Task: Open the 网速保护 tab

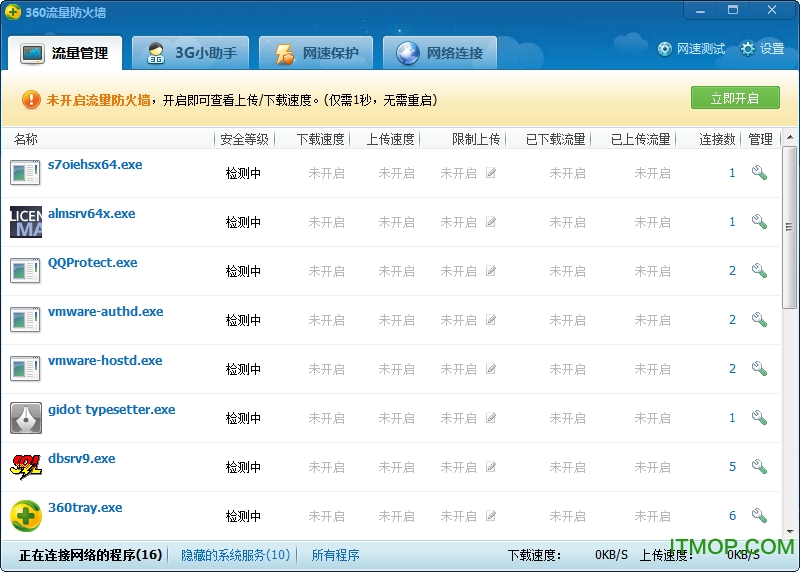Action: [x=315, y=53]
